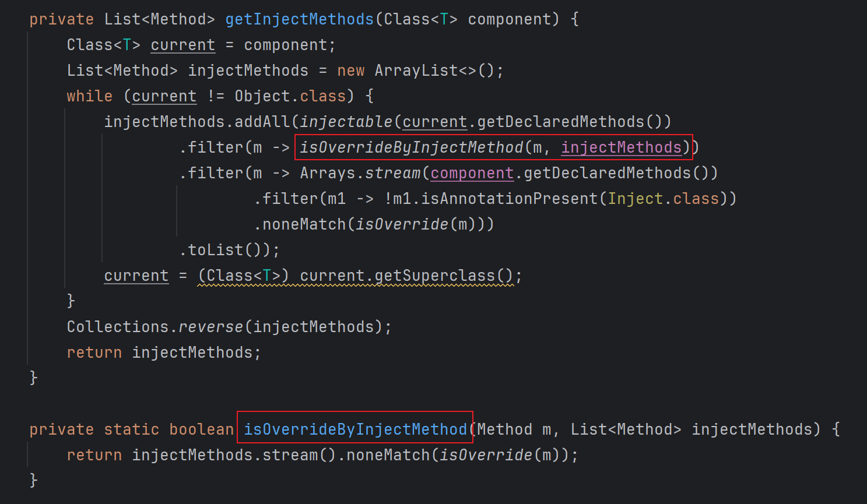The image size is (867, 504).
Task: Click the getInjectMethods method name
Action: [x=299, y=19]
